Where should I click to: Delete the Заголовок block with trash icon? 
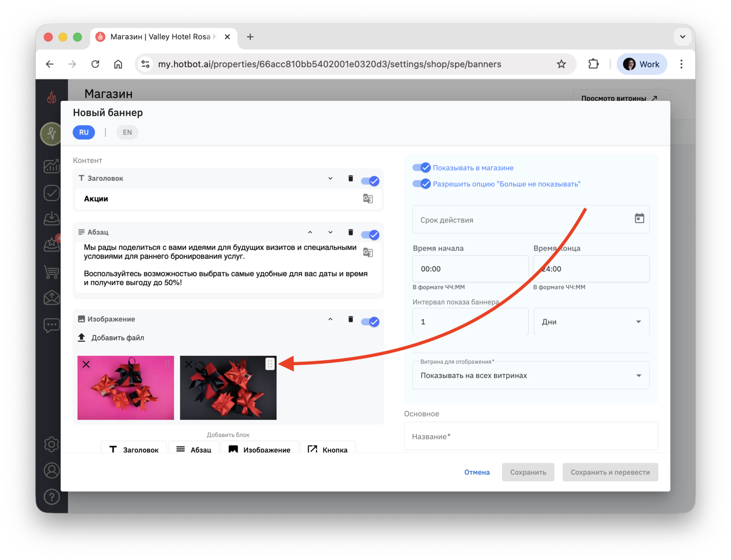pos(351,178)
